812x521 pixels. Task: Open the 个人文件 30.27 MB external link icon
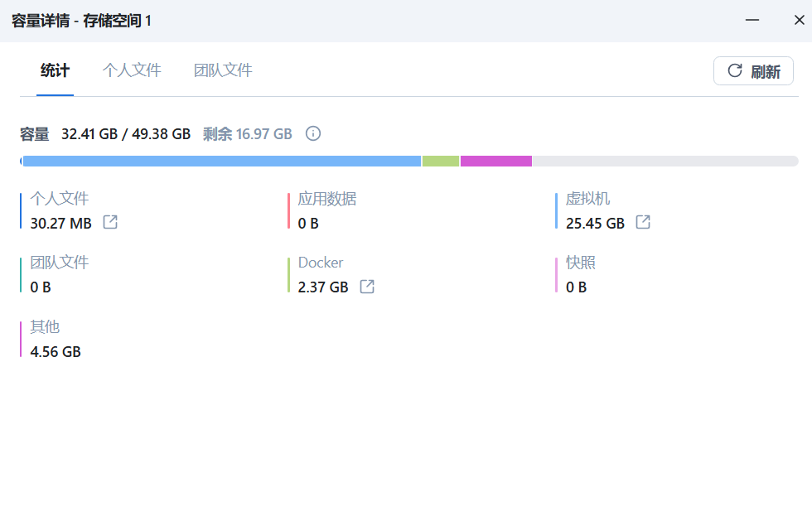click(x=110, y=222)
